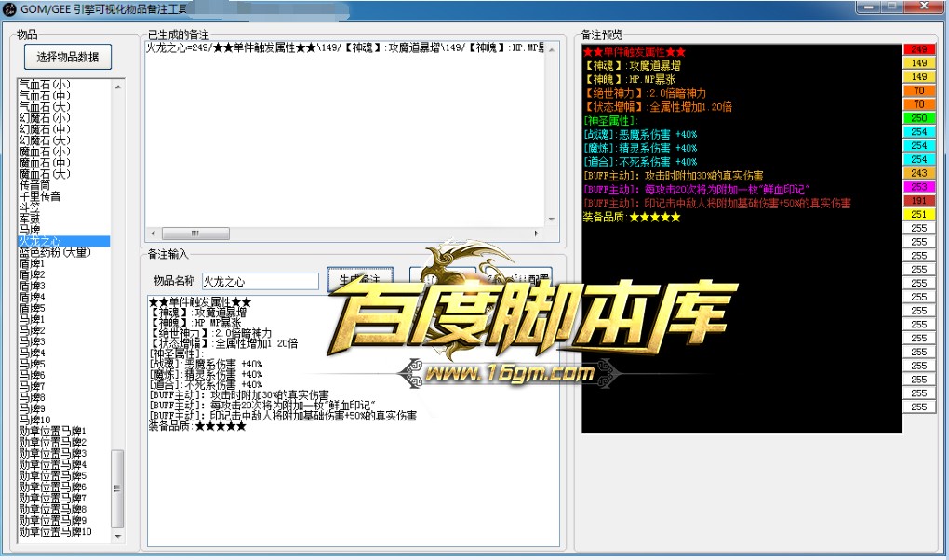Click right arrow of generated remarks horizontal scrollbar
949x560 pixels.
[536, 233]
